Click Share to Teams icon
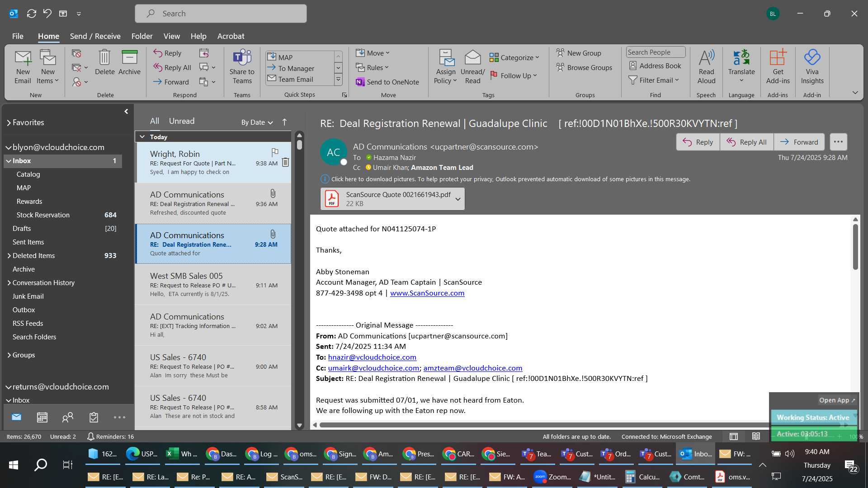 (x=242, y=67)
